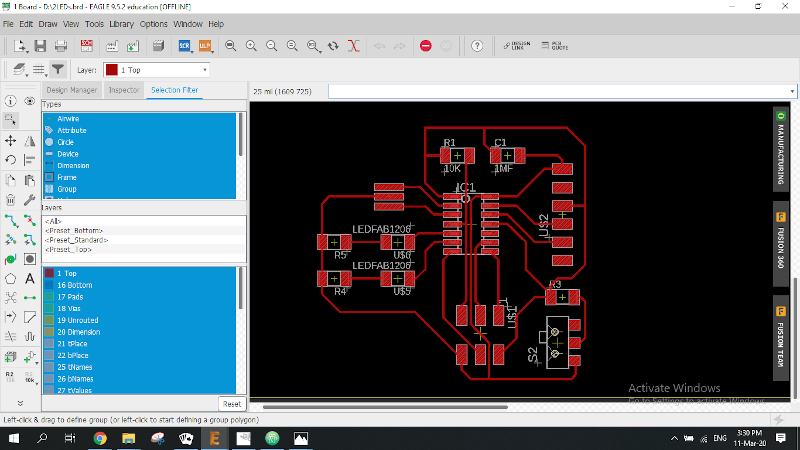Click the Design Link button

(516, 46)
